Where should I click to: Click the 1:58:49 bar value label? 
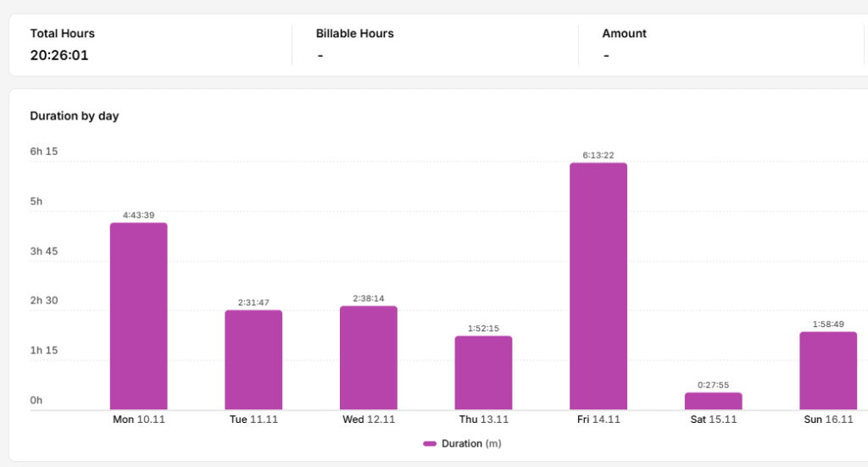pos(828,325)
